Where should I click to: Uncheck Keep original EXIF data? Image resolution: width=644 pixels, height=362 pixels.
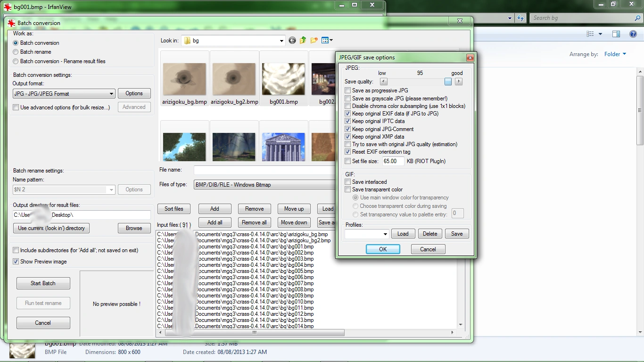[x=348, y=114]
